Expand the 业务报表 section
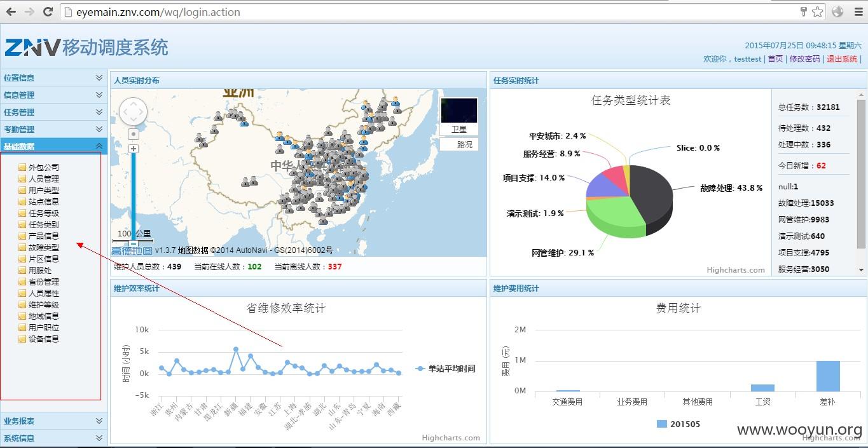868x448 pixels. point(53,421)
